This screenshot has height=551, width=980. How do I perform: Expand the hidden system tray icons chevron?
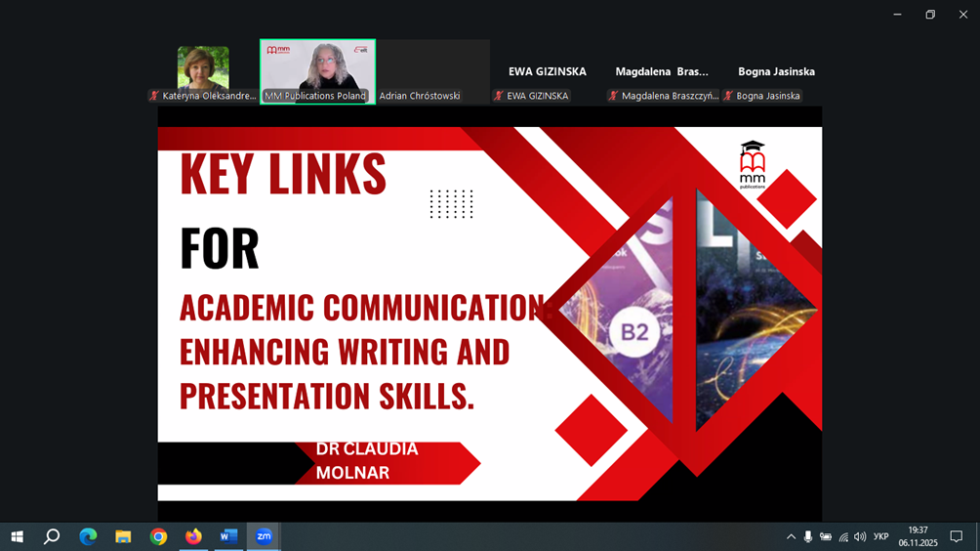coord(791,536)
